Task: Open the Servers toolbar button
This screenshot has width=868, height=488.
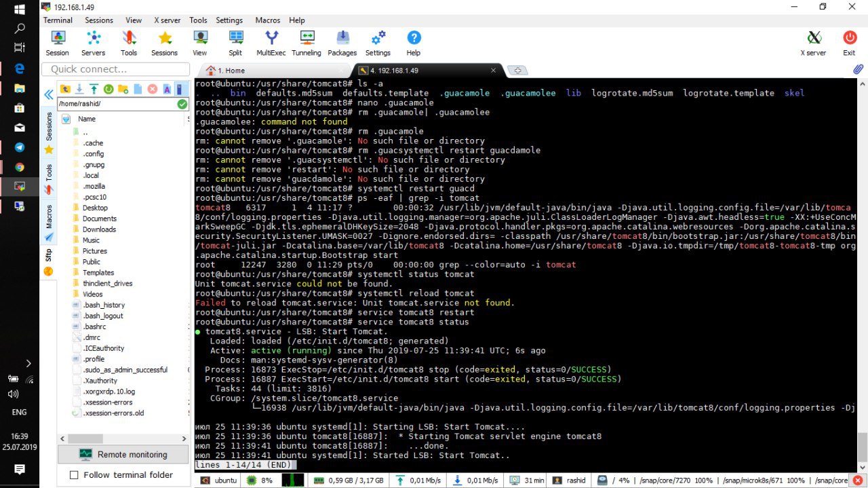Action: click(94, 43)
